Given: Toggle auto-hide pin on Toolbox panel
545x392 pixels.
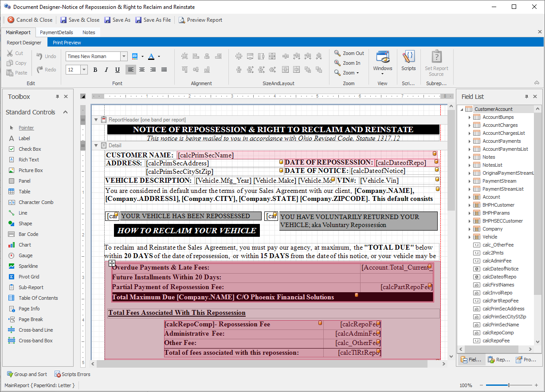Looking at the screenshot, I should coord(57,97).
